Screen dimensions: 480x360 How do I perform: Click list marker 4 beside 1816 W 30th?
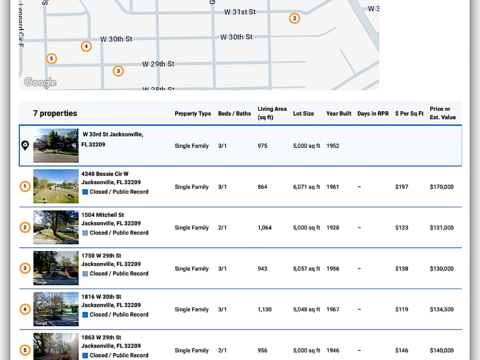[x=25, y=309]
